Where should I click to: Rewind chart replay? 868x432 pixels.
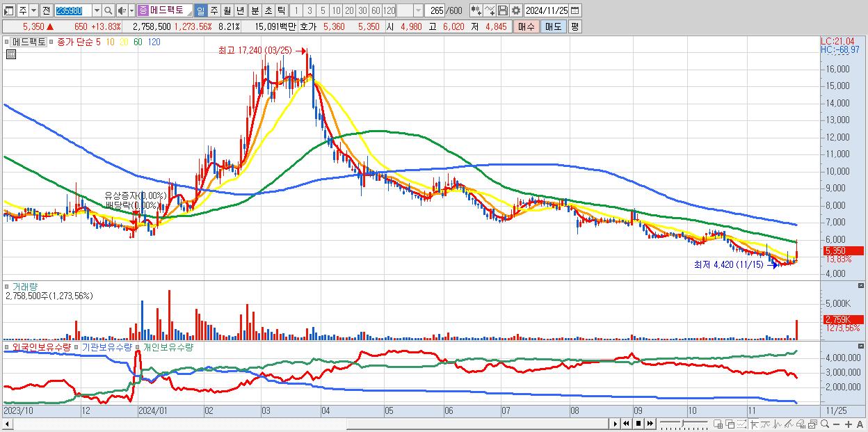click(x=626, y=424)
